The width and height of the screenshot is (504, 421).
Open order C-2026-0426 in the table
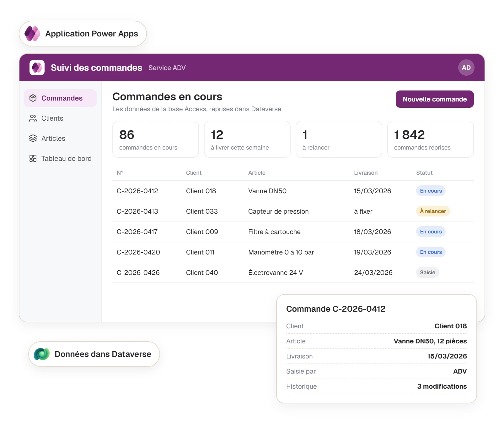(x=293, y=272)
